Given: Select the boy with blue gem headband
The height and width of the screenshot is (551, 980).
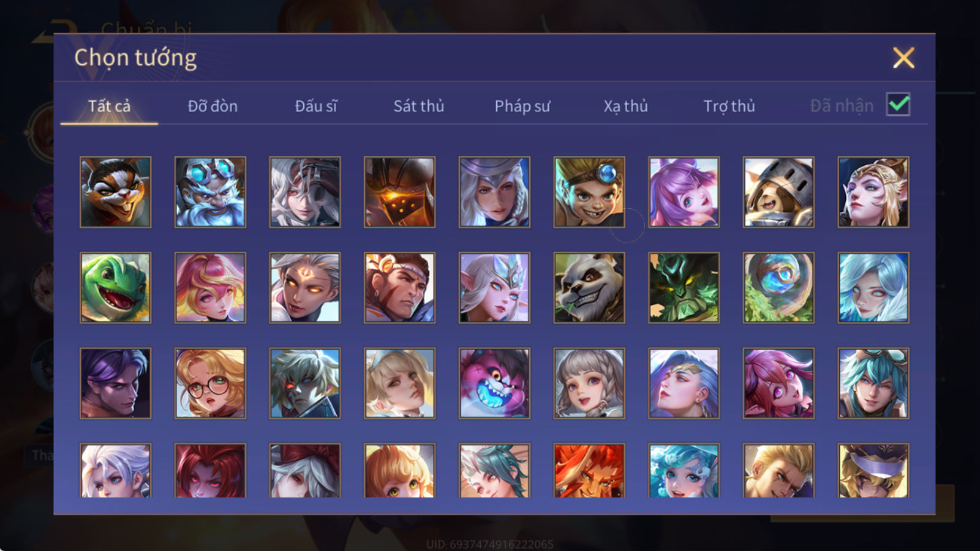Looking at the screenshot, I should tap(589, 192).
